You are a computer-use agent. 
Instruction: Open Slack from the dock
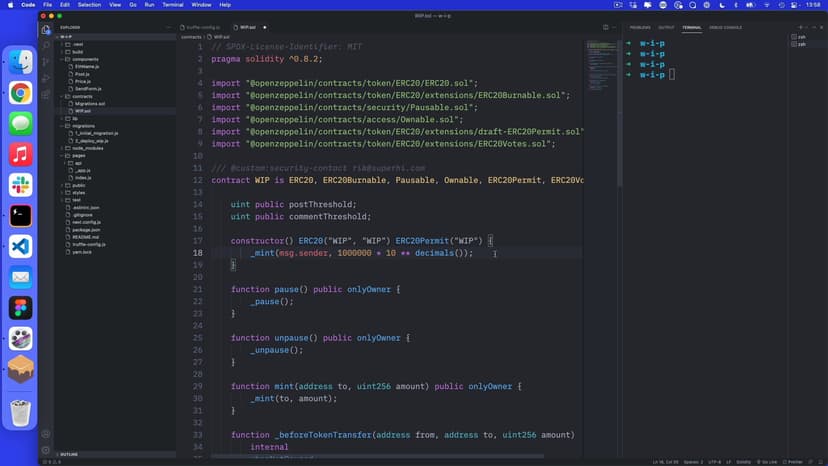pyautogui.click(x=20, y=185)
